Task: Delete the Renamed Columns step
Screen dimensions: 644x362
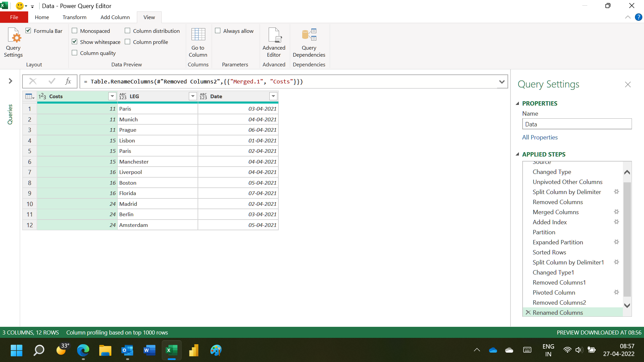Action: (x=528, y=312)
